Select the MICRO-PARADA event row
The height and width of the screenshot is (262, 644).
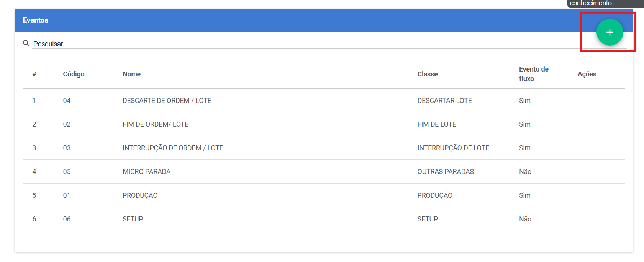point(324,172)
